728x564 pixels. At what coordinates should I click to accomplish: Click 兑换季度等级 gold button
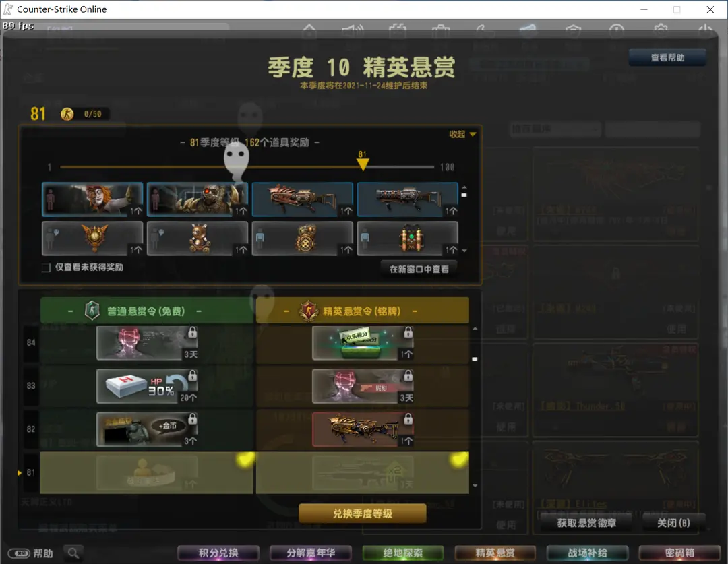coord(363,513)
